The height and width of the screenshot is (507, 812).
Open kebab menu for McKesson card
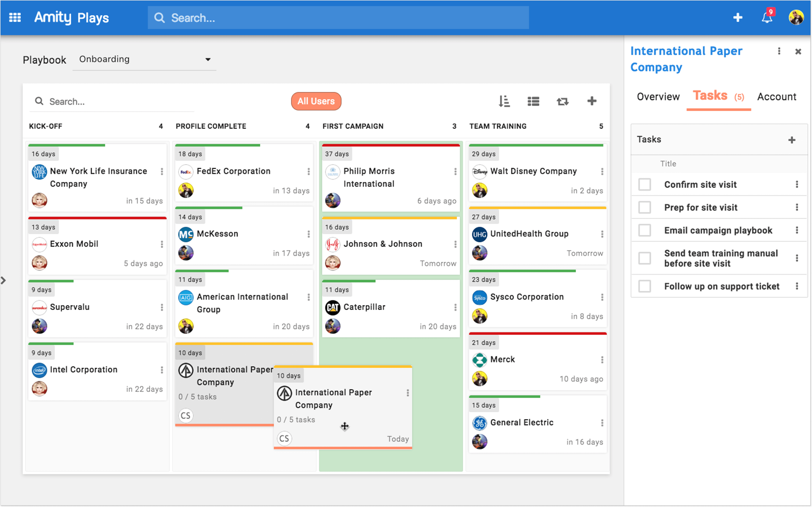click(309, 234)
